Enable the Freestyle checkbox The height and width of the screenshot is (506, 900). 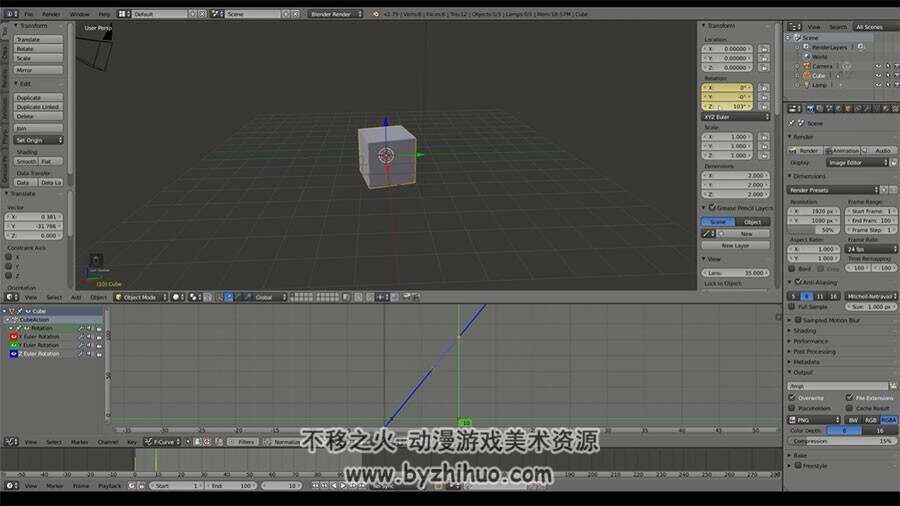tap(798, 465)
